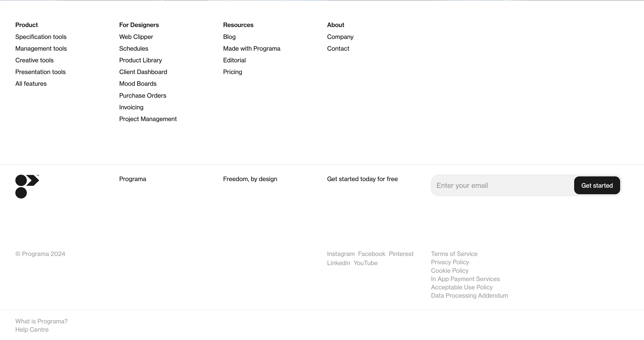Click What is Programa? link

pos(41,321)
